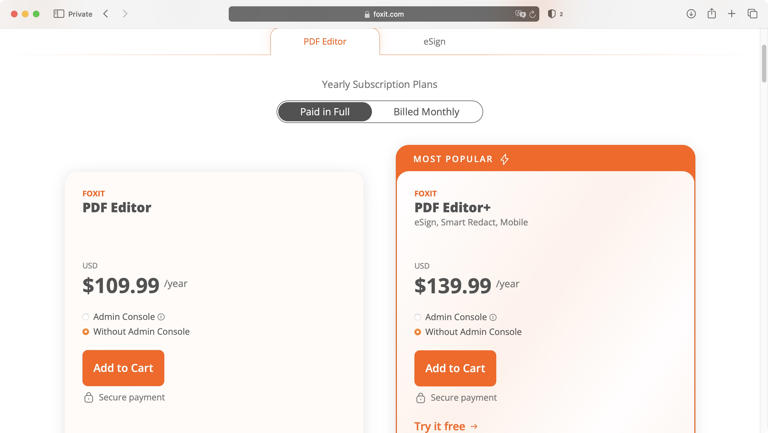
Task: Show the tab overview
Action: point(752,14)
